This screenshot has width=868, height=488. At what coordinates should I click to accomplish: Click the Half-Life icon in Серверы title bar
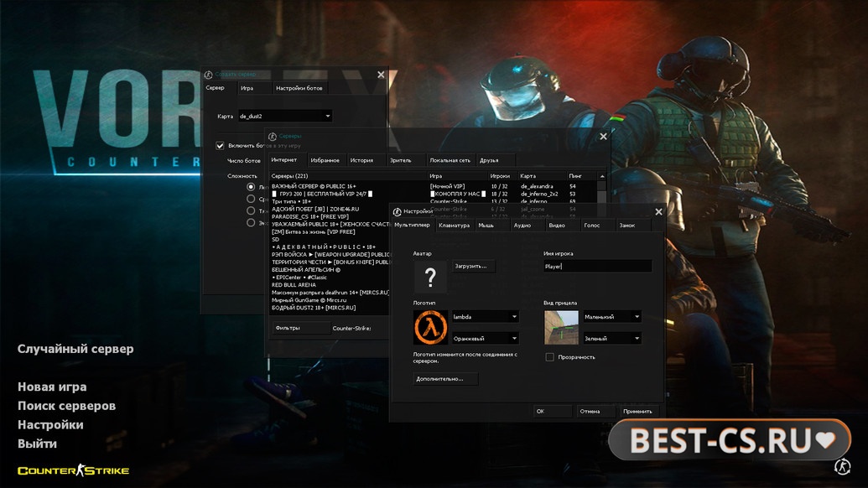tap(273, 136)
